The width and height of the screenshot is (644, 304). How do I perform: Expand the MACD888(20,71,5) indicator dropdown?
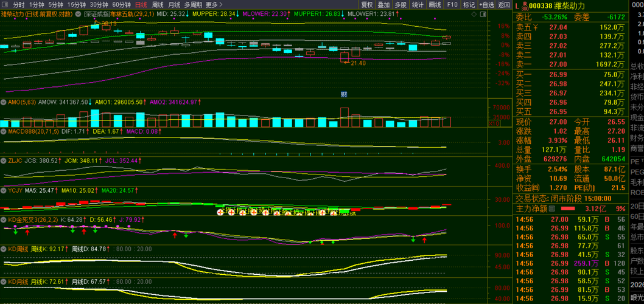3,131
